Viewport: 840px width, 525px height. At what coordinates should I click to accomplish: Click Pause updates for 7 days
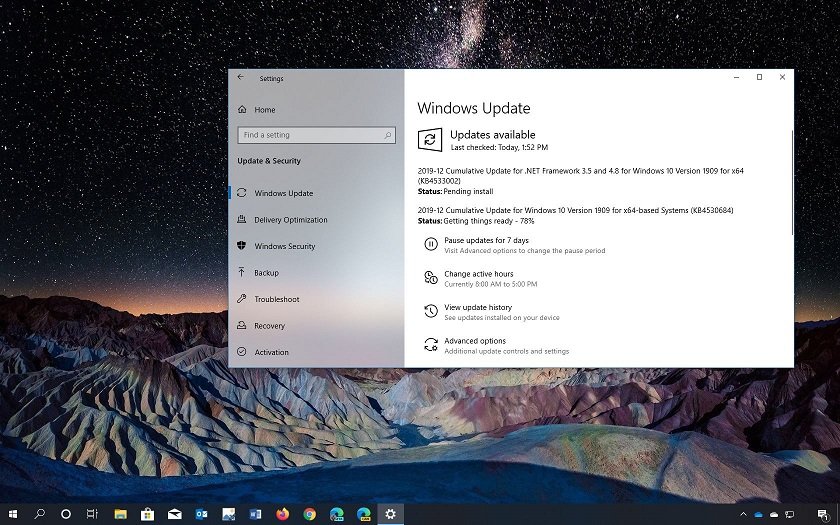click(486, 241)
